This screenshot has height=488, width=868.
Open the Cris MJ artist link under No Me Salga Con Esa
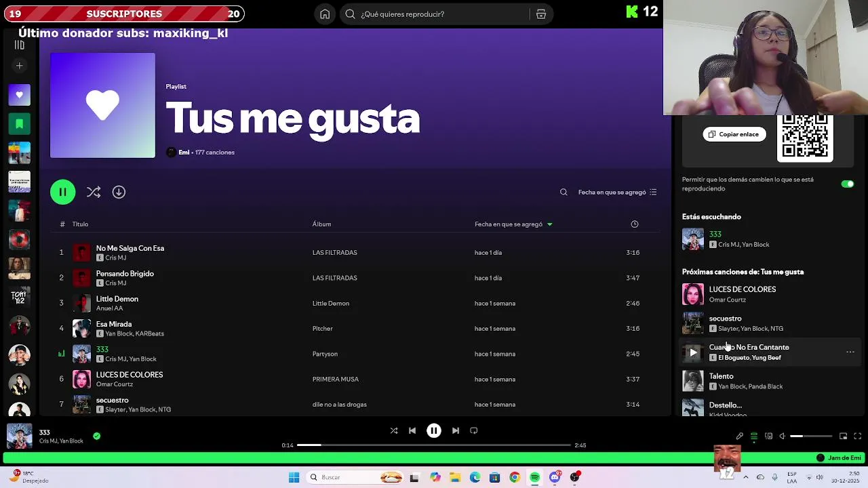click(x=115, y=258)
